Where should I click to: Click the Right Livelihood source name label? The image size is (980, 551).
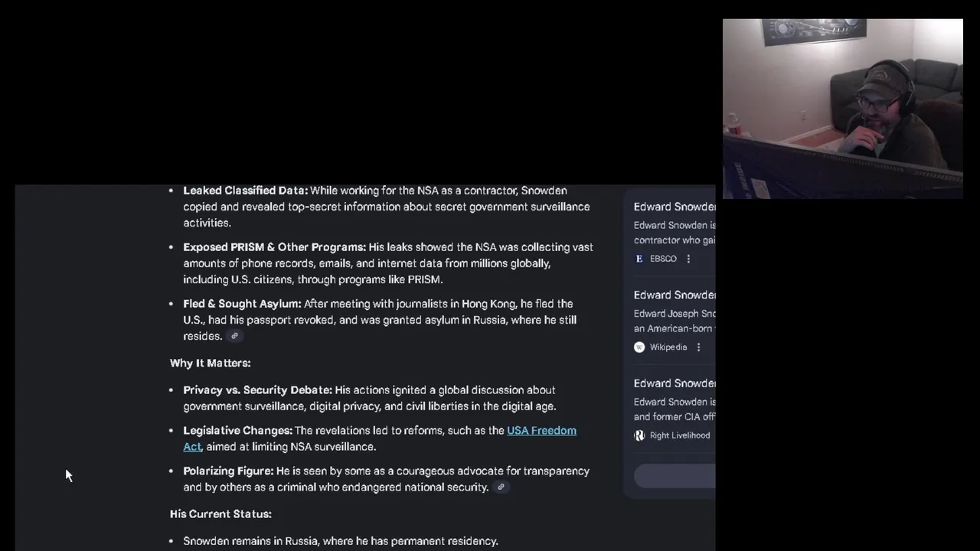680,435
